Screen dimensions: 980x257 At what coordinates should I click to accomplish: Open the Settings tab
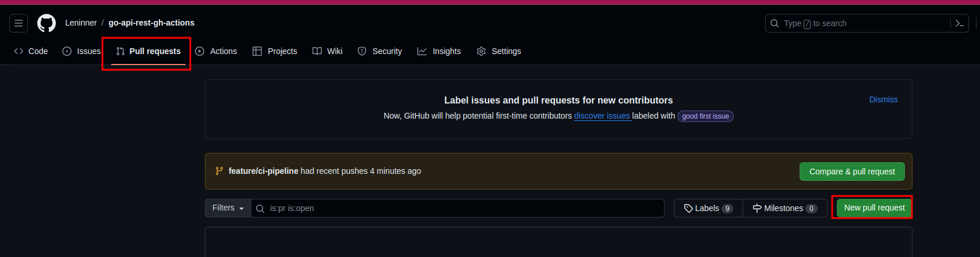[499, 51]
